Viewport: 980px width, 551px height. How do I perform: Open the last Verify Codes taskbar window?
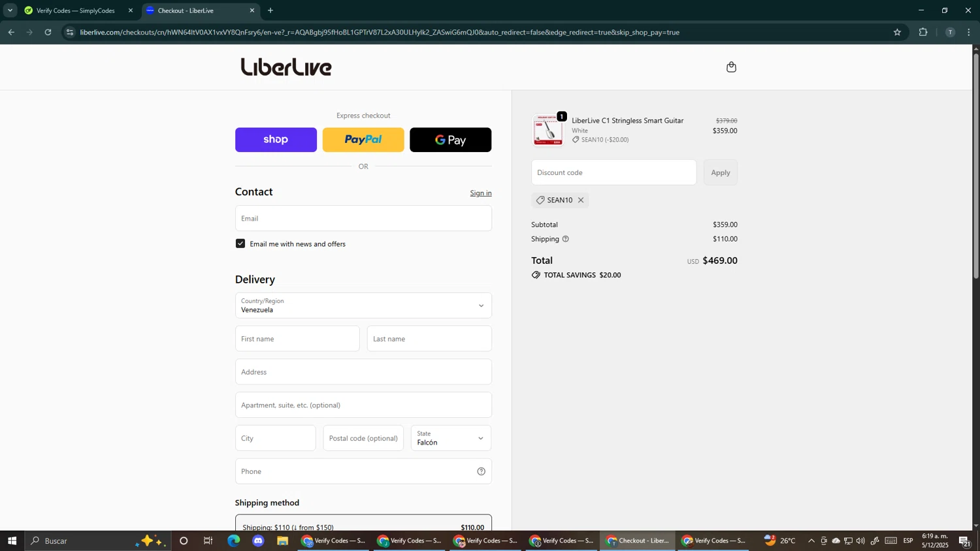click(x=713, y=541)
